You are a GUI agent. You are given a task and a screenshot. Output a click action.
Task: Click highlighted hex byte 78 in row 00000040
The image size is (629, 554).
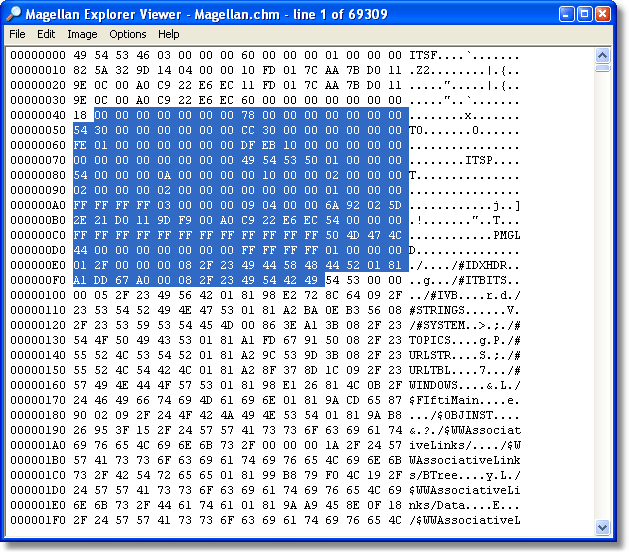pos(248,115)
